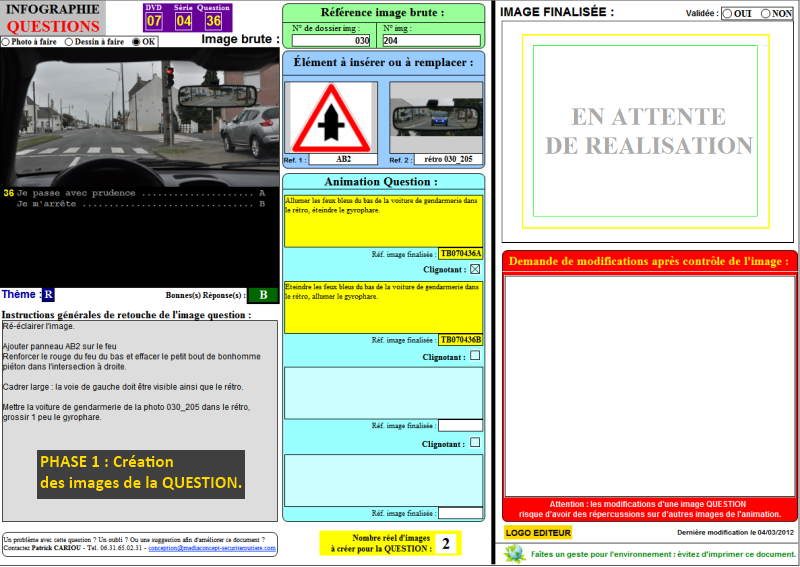The height and width of the screenshot is (567, 800).
Task: Click the DVD number 07 field
Action: pos(154,21)
